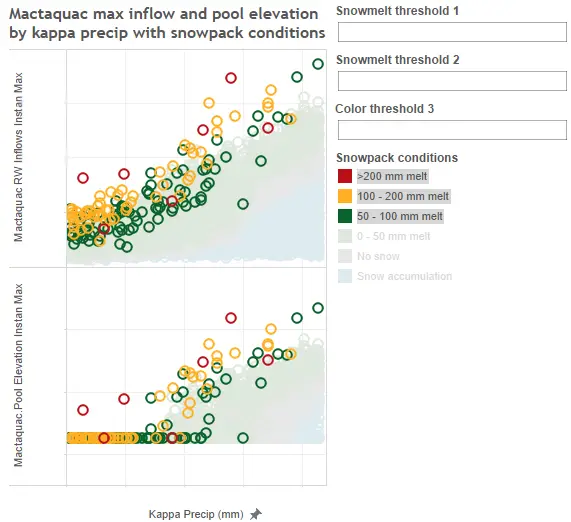Click the top-right green point in inflow chart

pos(318,64)
